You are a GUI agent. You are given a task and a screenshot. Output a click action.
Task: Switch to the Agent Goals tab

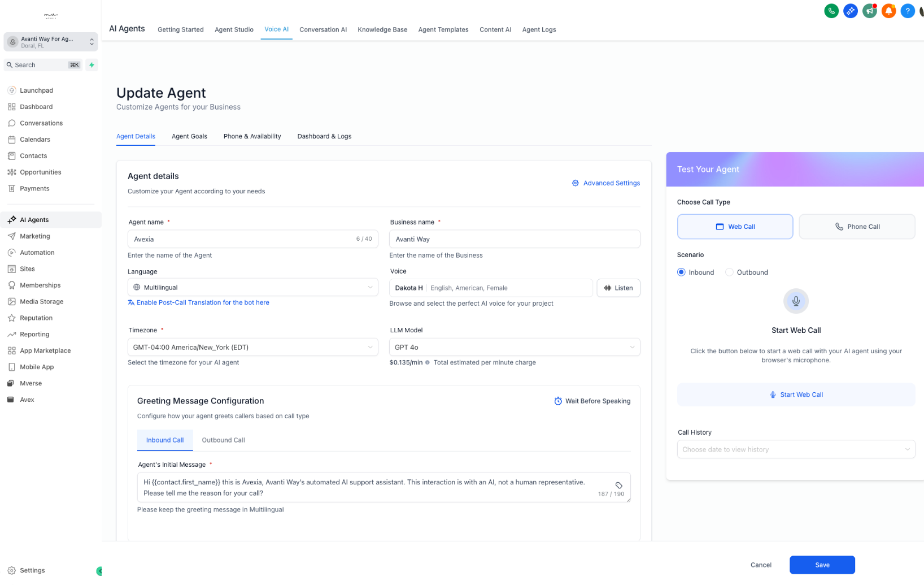(189, 137)
